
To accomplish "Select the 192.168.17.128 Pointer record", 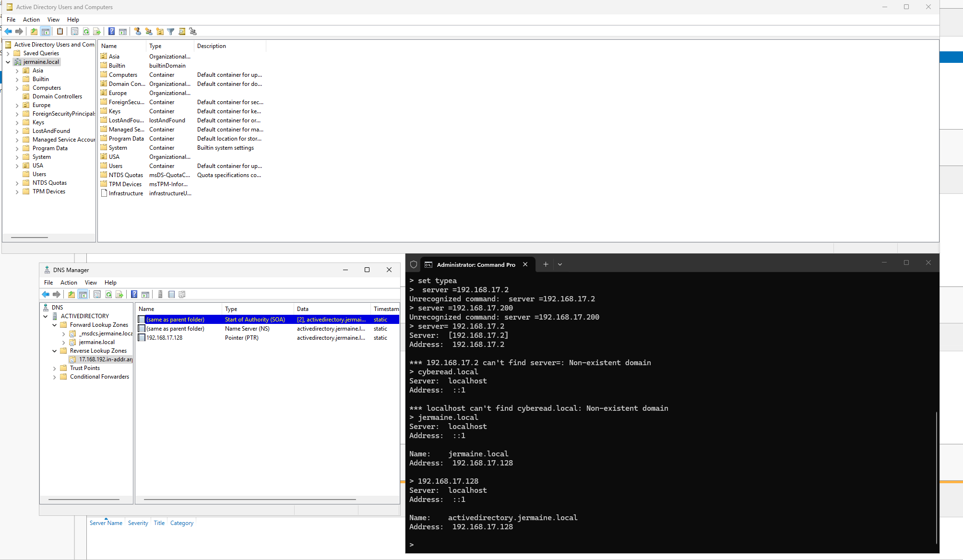I will pos(165,338).
